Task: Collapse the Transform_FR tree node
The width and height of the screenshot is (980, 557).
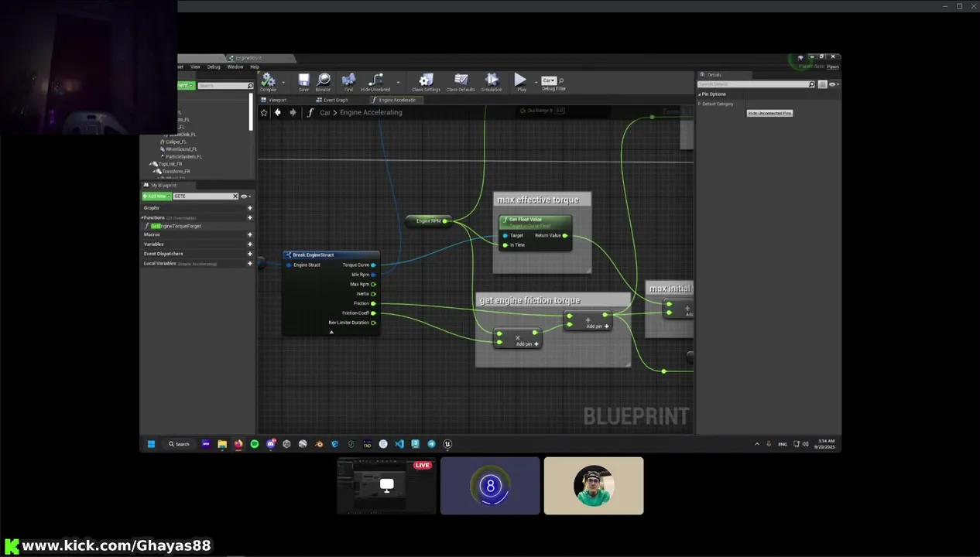Action: click(155, 171)
